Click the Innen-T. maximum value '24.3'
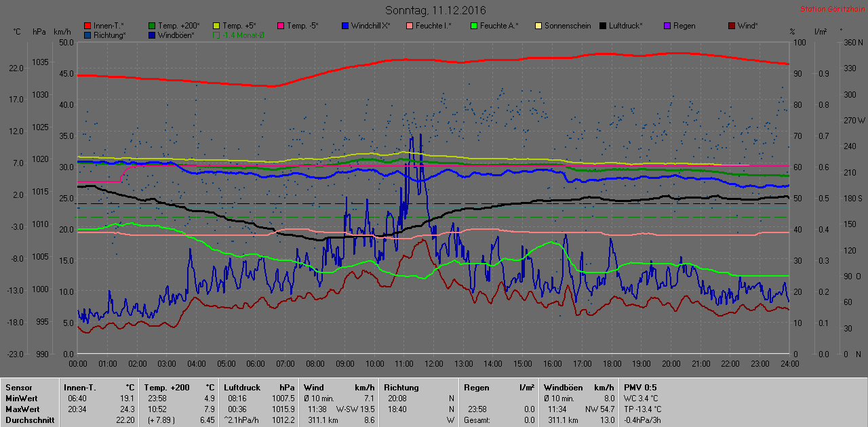This screenshot has width=868, height=427. (127, 409)
